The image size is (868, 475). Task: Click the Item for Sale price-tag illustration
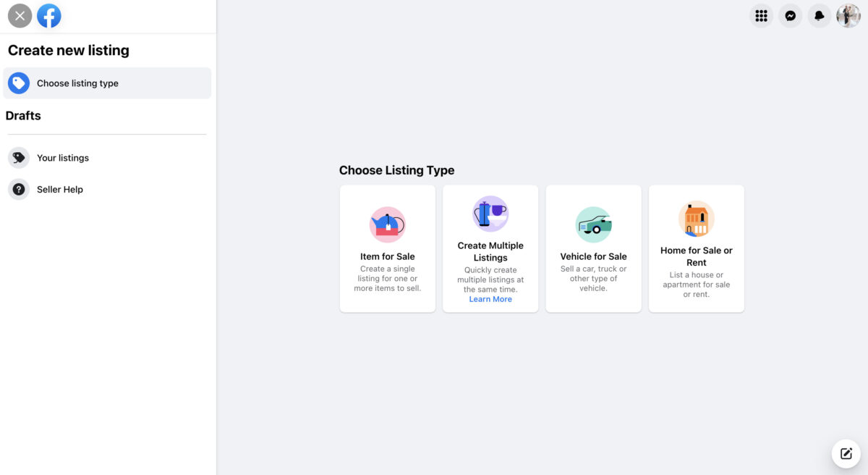(387, 224)
